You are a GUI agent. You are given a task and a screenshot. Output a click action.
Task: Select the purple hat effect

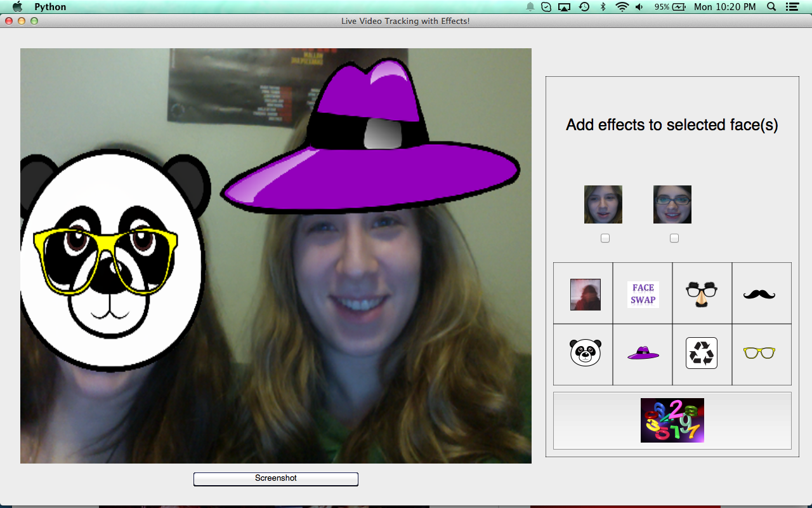pyautogui.click(x=643, y=354)
